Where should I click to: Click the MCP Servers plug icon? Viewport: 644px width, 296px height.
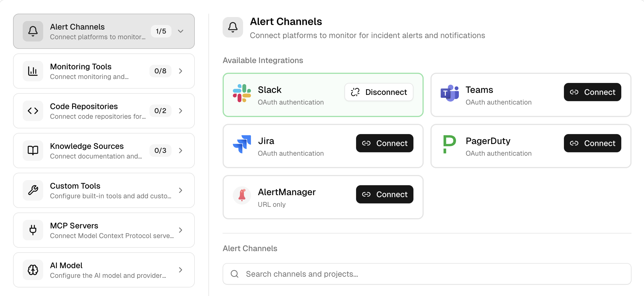click(x=33, y=230)
